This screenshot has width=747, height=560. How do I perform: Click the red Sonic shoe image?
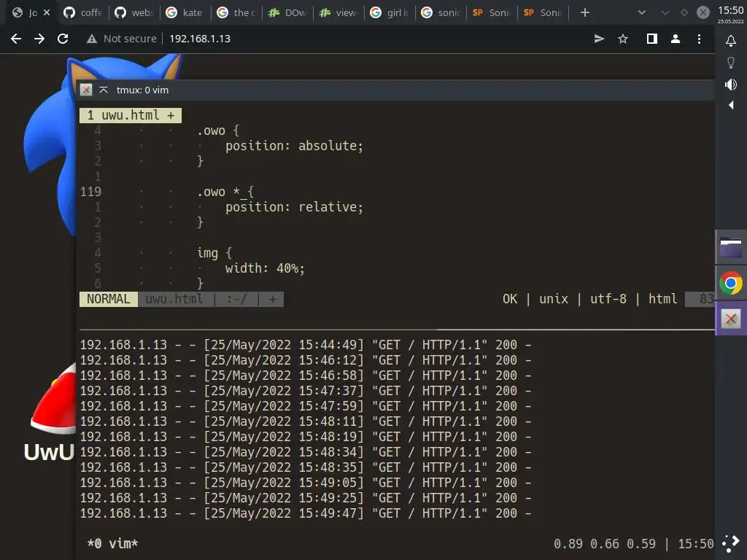(53, 400)
